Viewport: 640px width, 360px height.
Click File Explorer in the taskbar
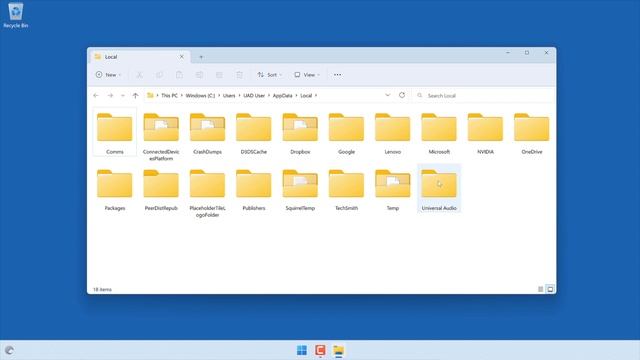(339, 350)
